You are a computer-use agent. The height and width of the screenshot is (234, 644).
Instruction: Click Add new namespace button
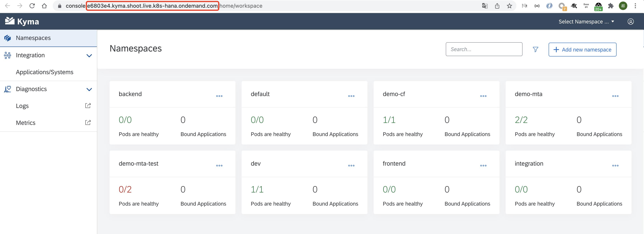582,50
